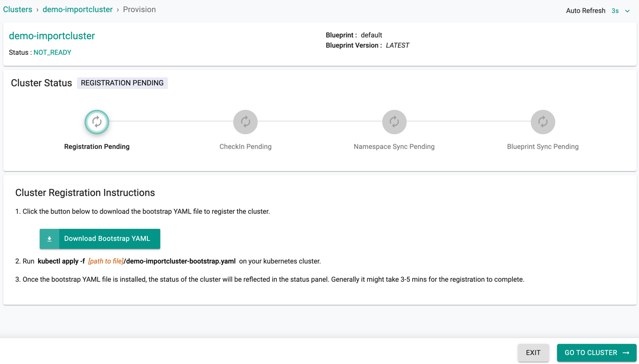Click the 'kubectl apply -f' command text
The width and height of the screenshot is (639, 364).
[61, 261]
